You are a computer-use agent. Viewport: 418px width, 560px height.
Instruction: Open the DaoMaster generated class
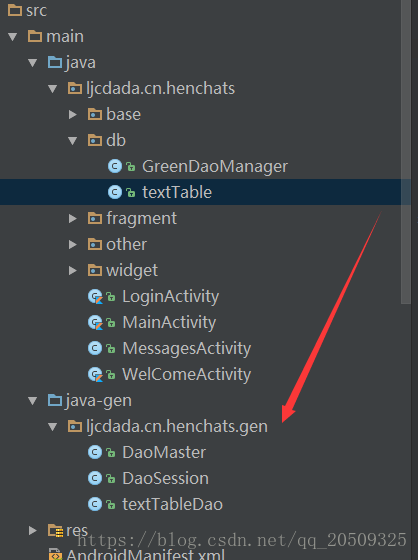click(164, 453)
